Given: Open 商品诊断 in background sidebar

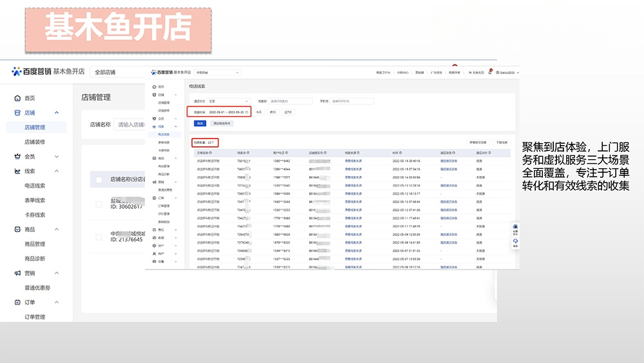Looking at the screenshot, I should pos(35,259).
